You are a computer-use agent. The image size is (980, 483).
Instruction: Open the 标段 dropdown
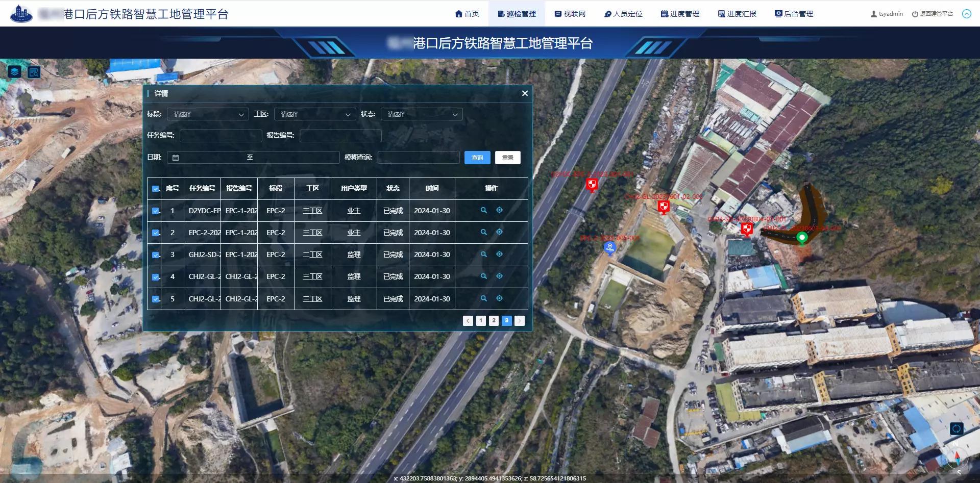click(x=207, y=114)
